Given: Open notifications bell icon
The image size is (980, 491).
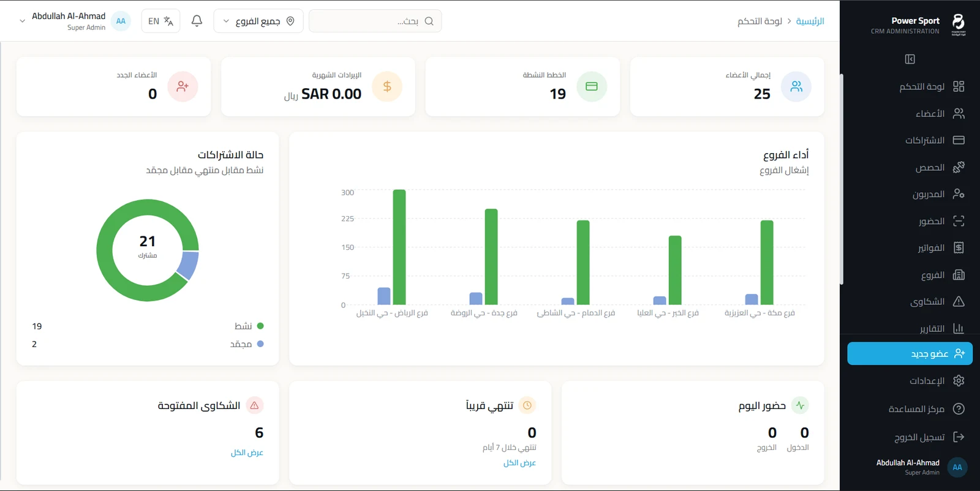Looking at the screenshot, I should [x=197, y=21].
